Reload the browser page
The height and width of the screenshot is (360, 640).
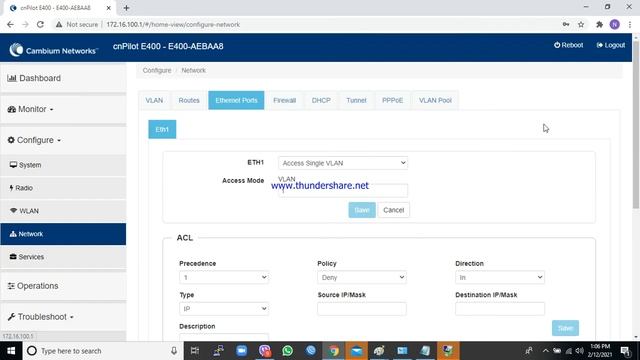[x=40, y=24]
